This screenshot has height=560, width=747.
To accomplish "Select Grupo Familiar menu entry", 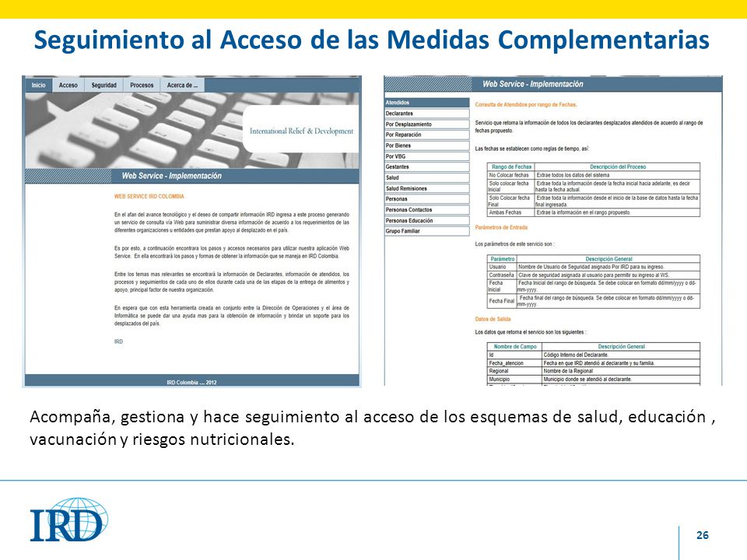I will 427,231.
